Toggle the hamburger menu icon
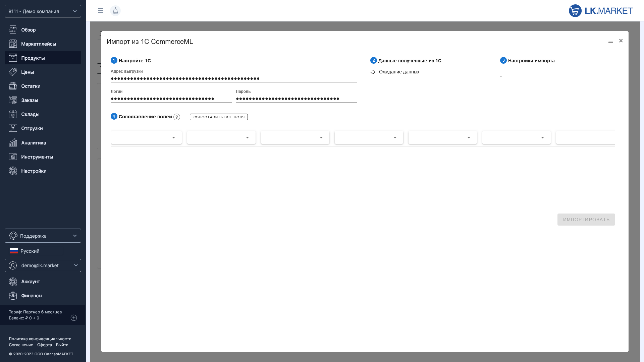 click(101, 11)
